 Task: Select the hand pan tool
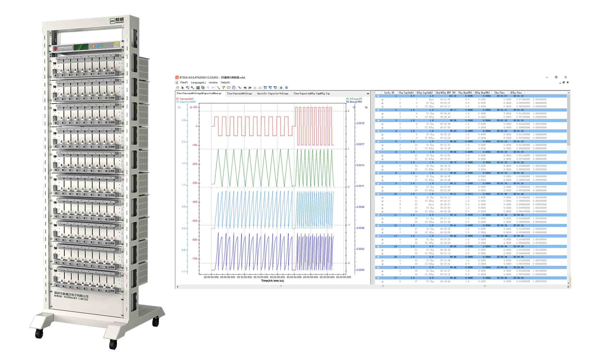(178, 88)
